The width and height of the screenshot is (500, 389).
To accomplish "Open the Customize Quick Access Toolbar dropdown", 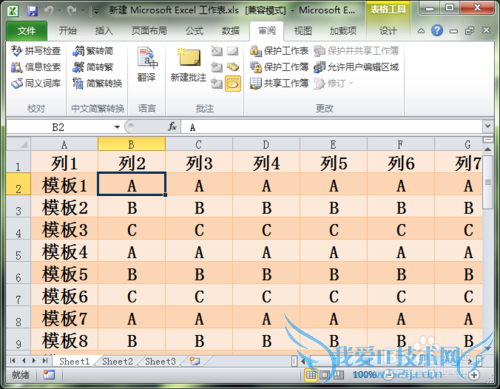I will (96, 12).
